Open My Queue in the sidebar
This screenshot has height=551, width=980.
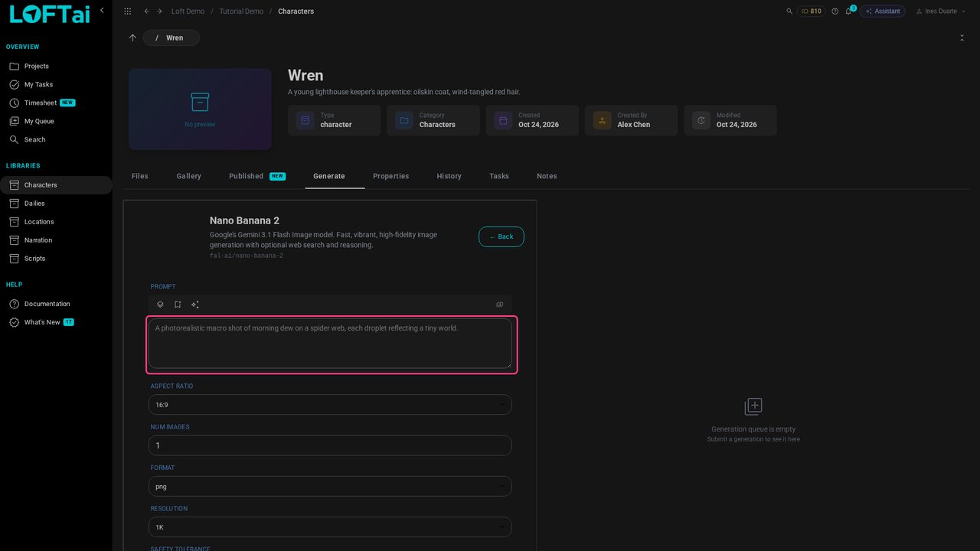click(56, 122)
